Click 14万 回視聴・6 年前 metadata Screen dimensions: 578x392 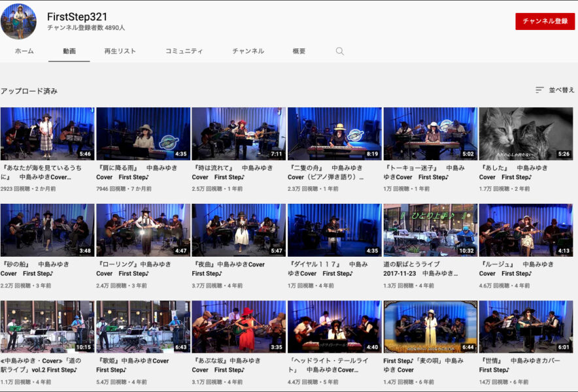tap(503, 382)
